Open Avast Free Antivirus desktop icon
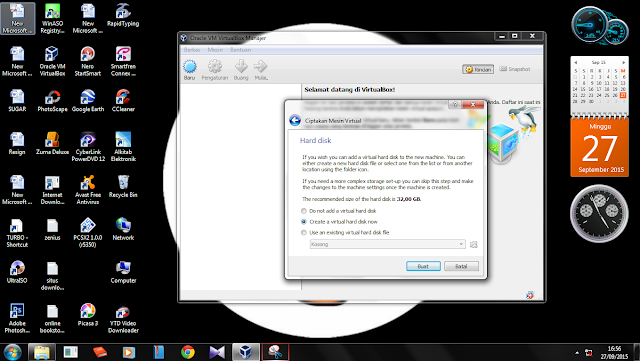 tap(87, 189)
